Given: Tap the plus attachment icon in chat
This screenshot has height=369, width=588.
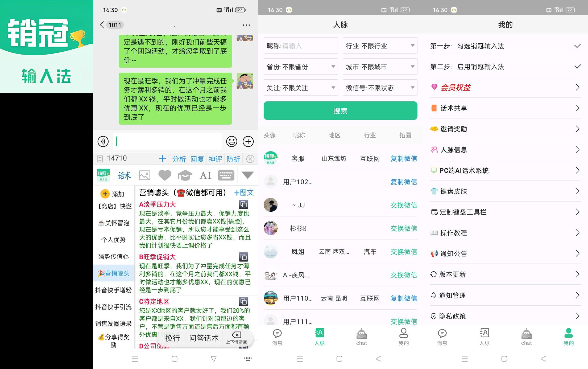Looking at the screenshot, I should click(248, 141).
